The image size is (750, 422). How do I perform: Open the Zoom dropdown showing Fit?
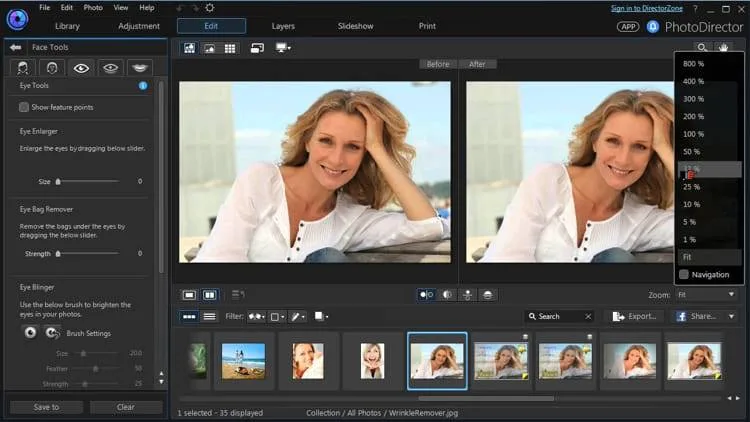click(x=707, y=295)
